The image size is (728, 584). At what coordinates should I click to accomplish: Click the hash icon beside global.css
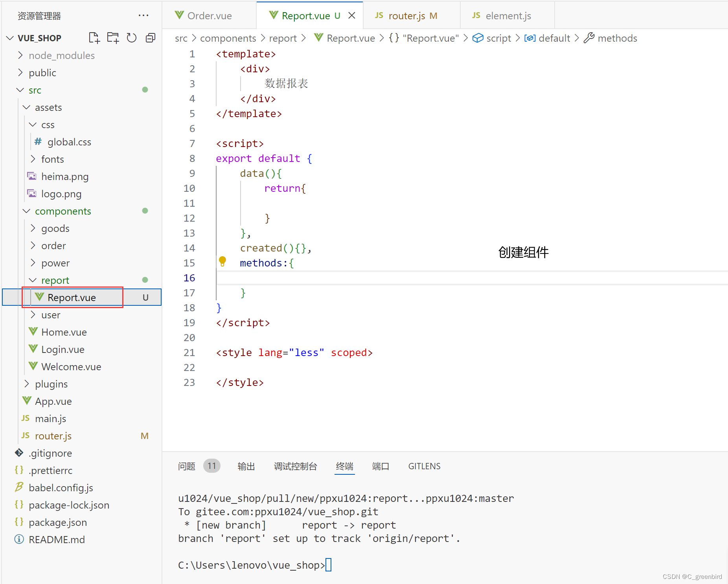pyautogui.click(x=38, y=141)
